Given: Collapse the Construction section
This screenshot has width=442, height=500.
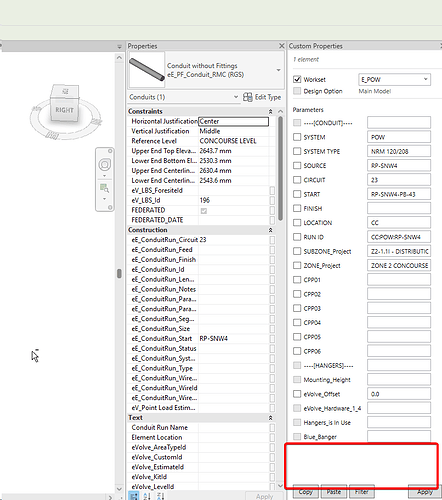Looking at the screenshot, I should point(270,230).
